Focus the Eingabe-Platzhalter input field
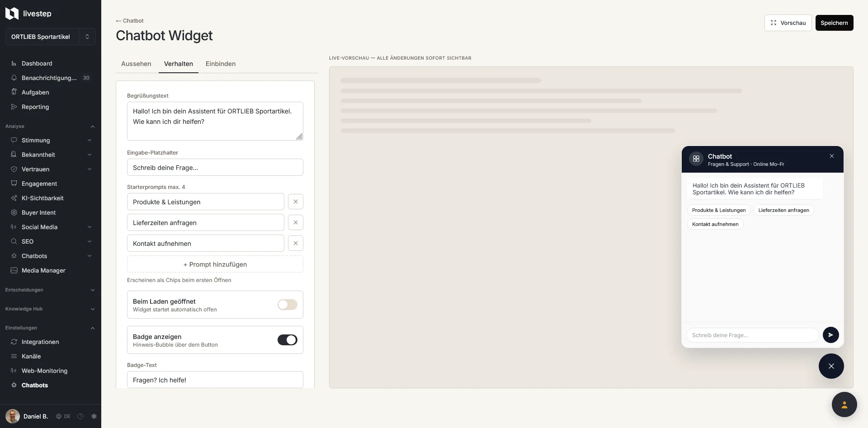 pyautogui.click(x=215, y=167)
